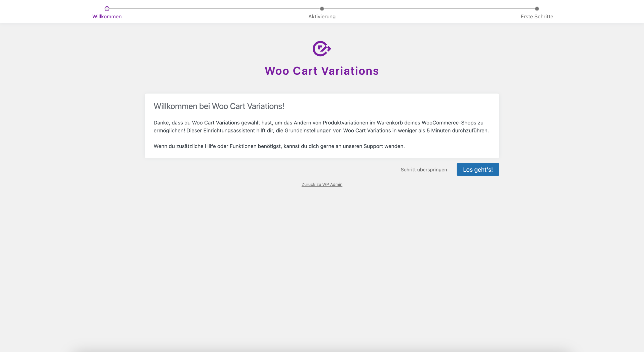The height and width of the screenshot is (352, 644).
Task: Click paragraph starting 'Danke, dass du Woo Cart'
Action: (x=321, y=126)
